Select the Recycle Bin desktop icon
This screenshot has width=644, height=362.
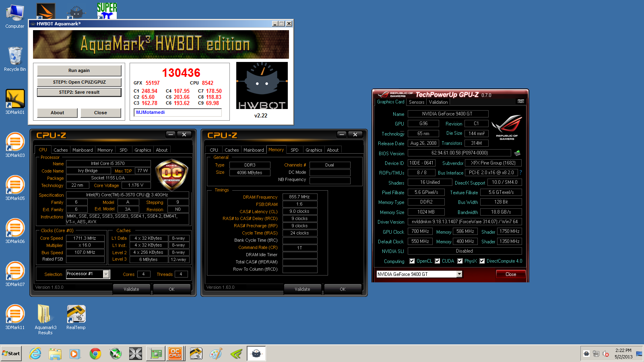(15, 59)
